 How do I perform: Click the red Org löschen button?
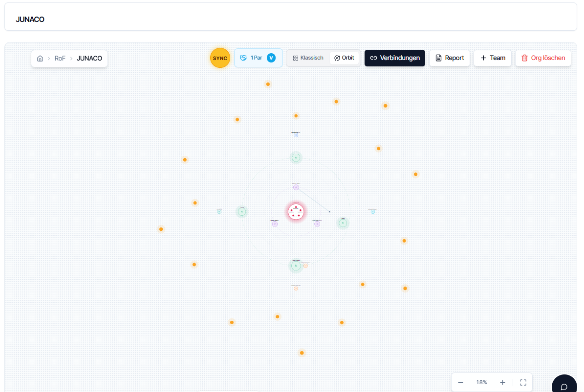[543, 58]
